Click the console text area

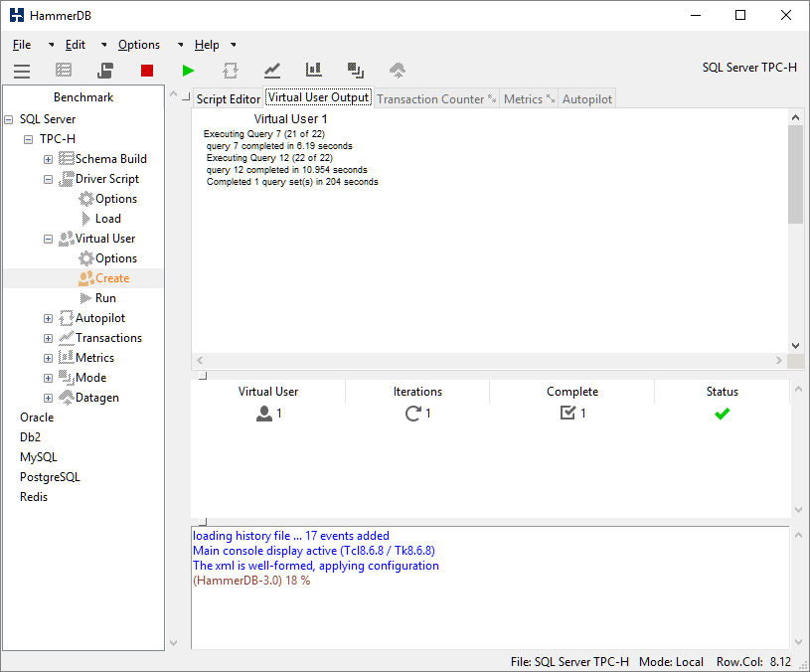(x=490, y=588)
